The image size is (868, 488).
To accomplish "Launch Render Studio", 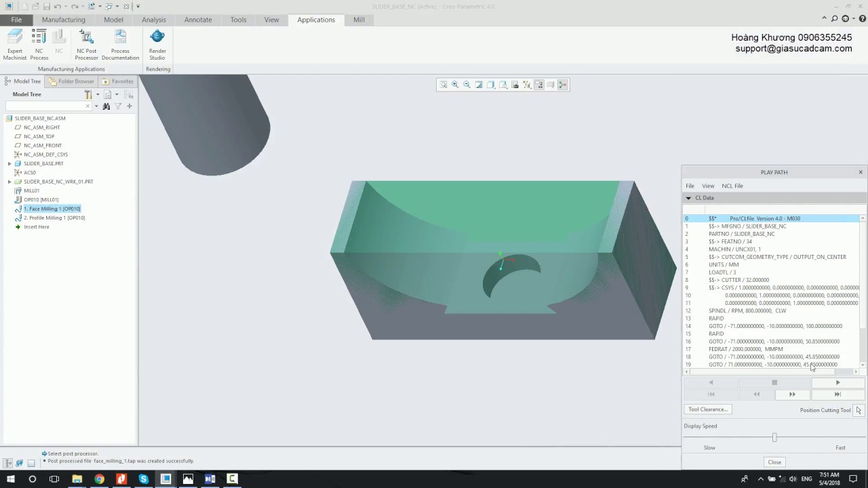I will click(157, 45).
